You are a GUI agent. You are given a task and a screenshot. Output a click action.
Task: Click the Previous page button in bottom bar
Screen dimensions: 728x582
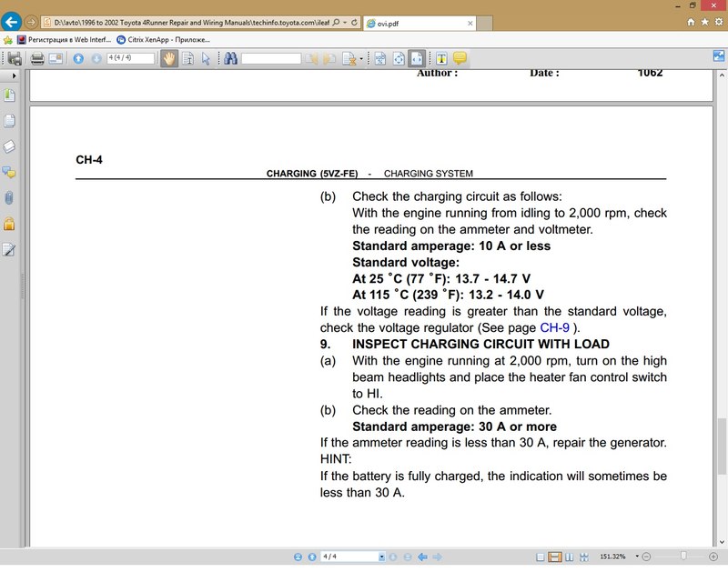click(312, 557)
